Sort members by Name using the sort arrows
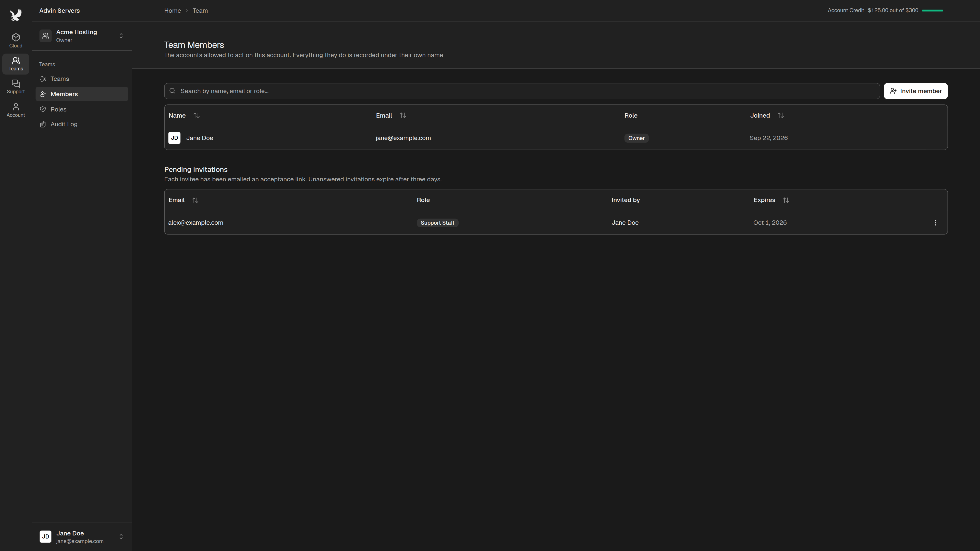Viewport: 980px width, 551px height. 196,115
